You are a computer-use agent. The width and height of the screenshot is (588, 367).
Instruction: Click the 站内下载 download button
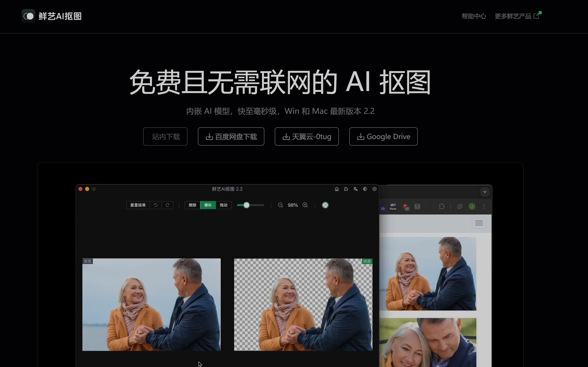(x=165, y=136)
